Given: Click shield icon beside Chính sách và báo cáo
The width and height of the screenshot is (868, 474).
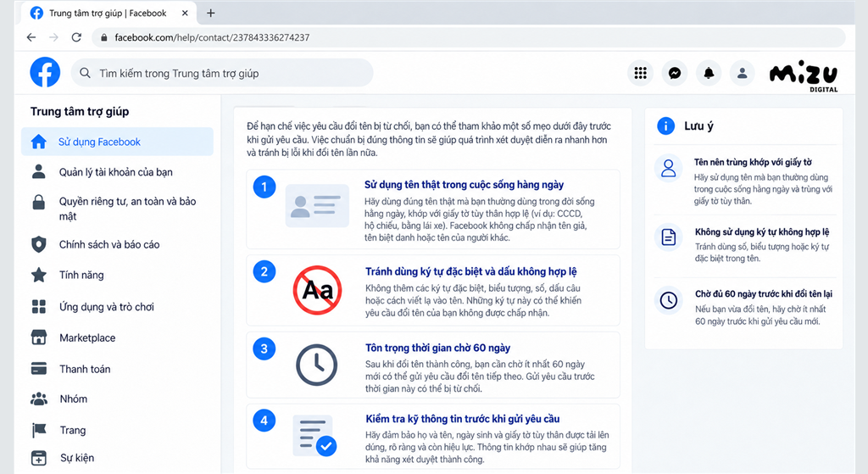Looking at the screenshot, I should click(39, 244).
